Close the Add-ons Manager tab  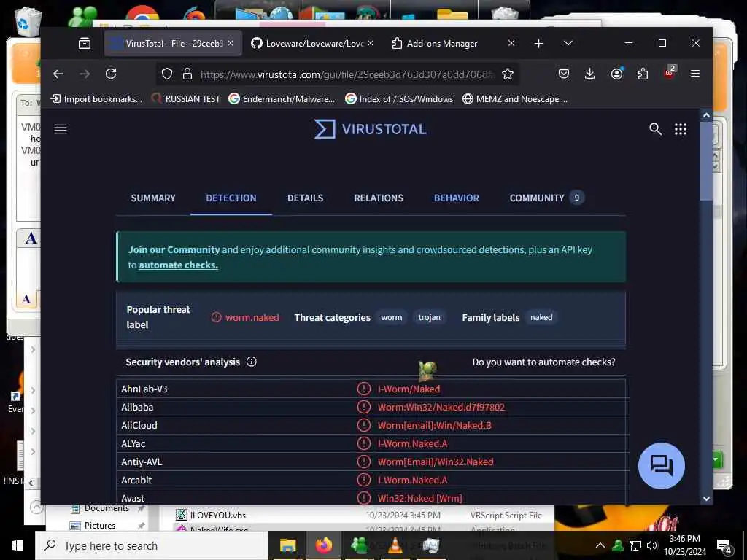[x=511, y=43]
